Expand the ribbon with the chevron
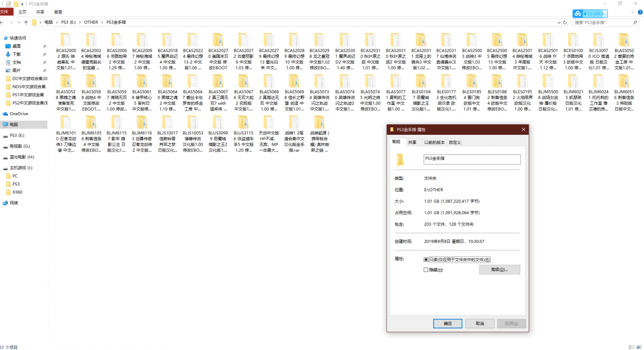The image size is (644, 350). (x=632, y=12)
